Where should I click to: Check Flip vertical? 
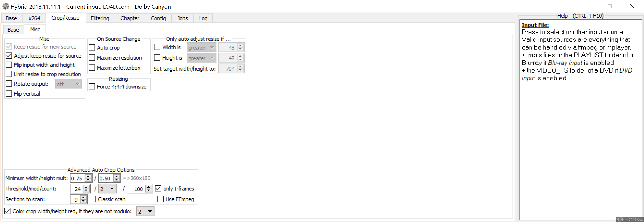[9, 93]
